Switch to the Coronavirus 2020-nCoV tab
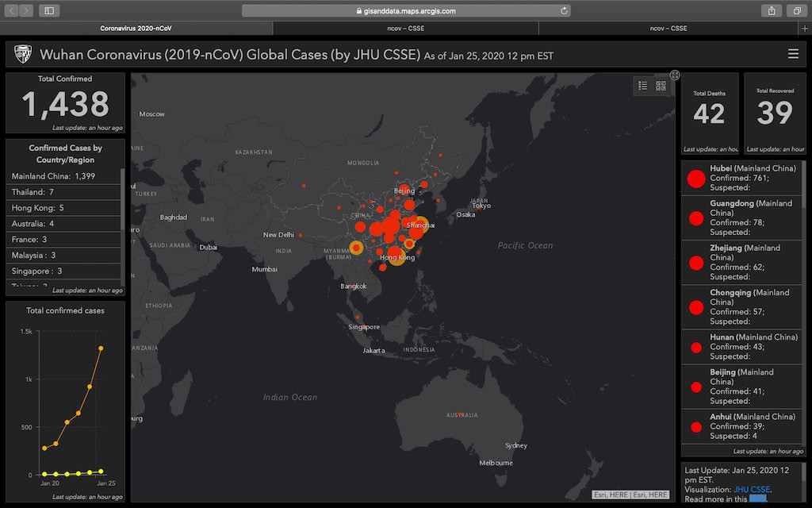Viewport: 812px width, 508px height. point(136,28)
